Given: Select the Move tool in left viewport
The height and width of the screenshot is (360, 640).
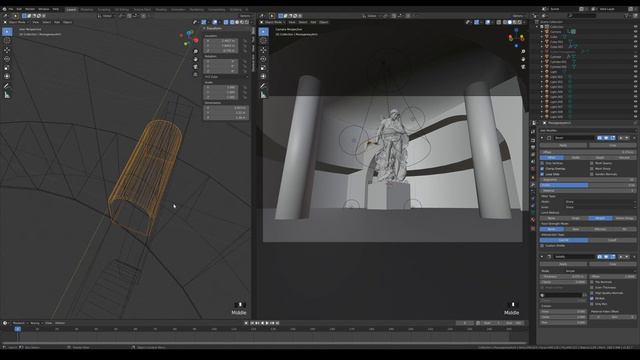Looking at the screenshot, I should [x=7, y=50].
